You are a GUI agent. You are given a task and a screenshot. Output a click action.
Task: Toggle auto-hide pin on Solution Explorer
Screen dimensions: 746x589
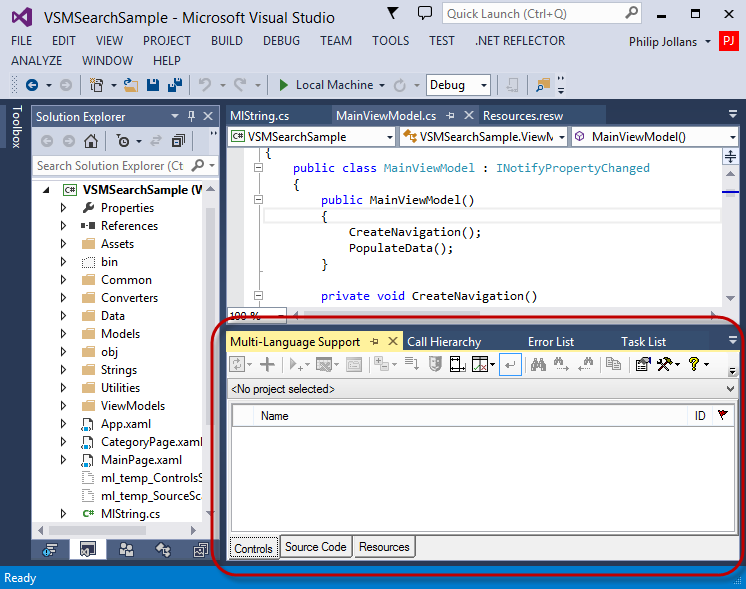click(x=190, y=116)
